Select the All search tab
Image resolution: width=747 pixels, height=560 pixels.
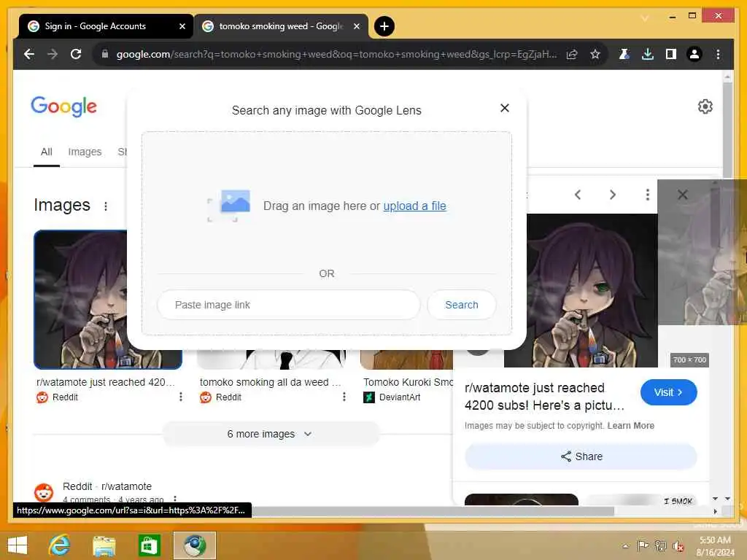coord(46,152)
